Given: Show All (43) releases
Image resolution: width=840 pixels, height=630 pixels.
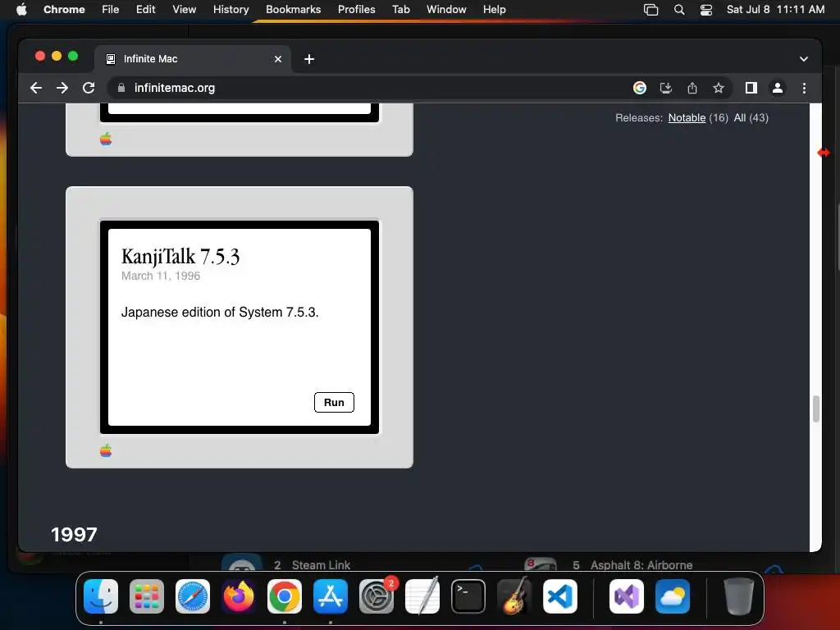Looking at the screenshot, I should coord(751,118).
